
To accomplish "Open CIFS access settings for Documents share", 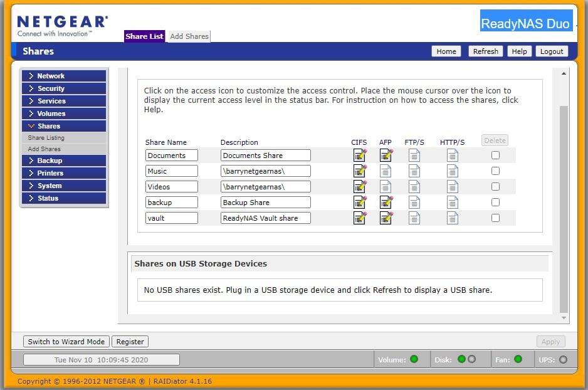I will 360,155.
